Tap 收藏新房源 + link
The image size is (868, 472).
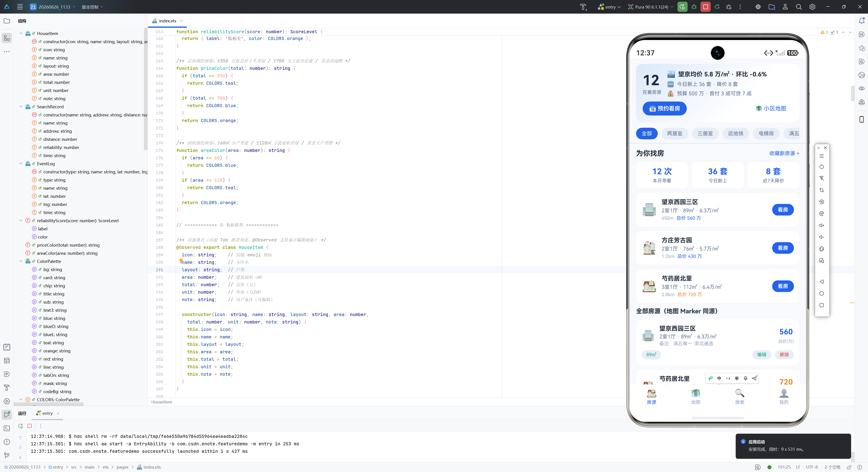click(x=784, y=153)
